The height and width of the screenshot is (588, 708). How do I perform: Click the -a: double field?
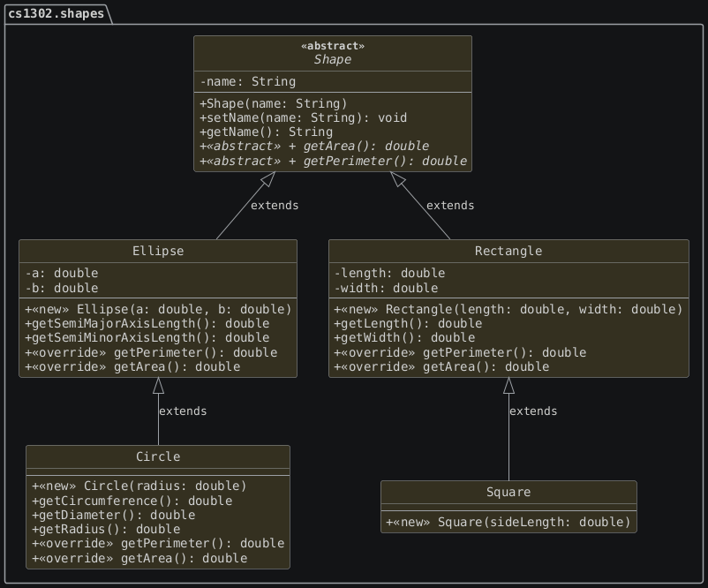pos(62,273)
